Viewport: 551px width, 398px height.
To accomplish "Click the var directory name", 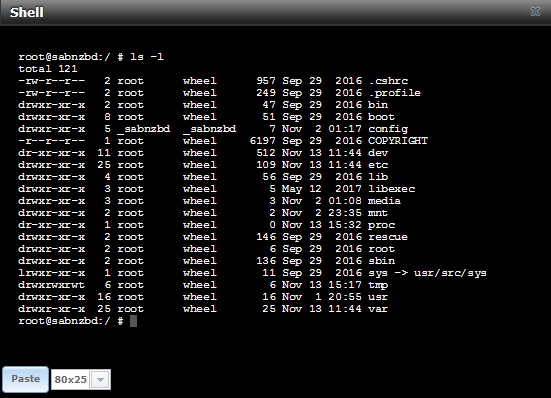I will (378, 309).
